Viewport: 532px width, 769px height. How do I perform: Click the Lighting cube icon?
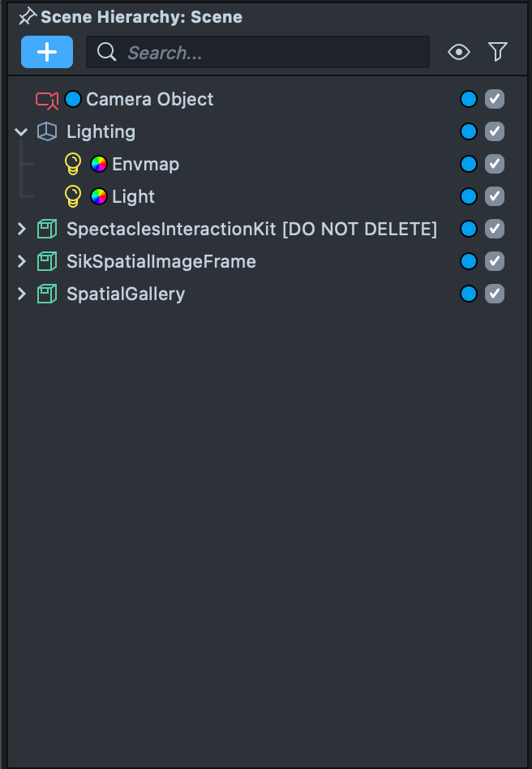click(x=47, y=131)
